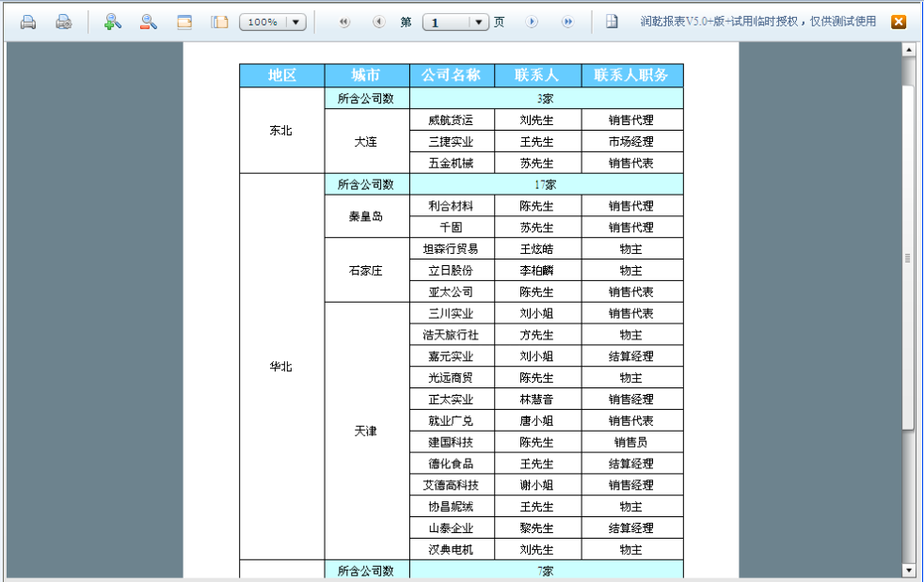Click company name 千固
Image resolution: width=924 pixels, height=582 pixels.
point(452,228)
